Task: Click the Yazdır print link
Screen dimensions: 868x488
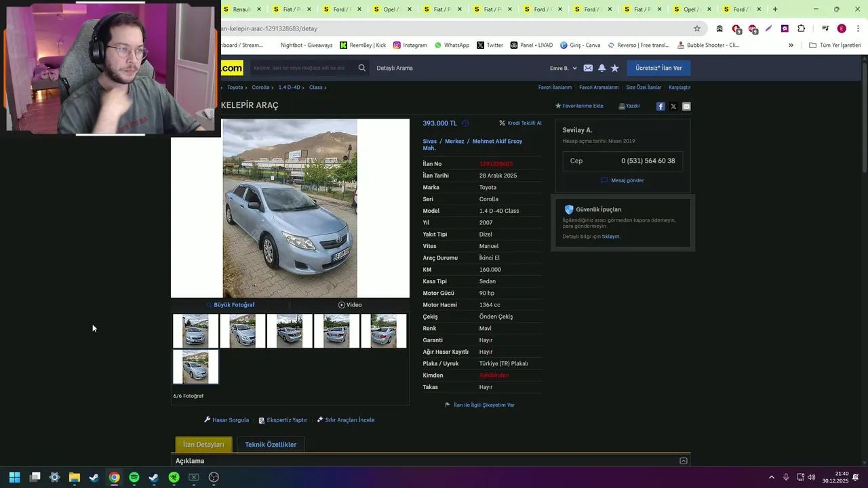Action: click(x=629, y=106)
